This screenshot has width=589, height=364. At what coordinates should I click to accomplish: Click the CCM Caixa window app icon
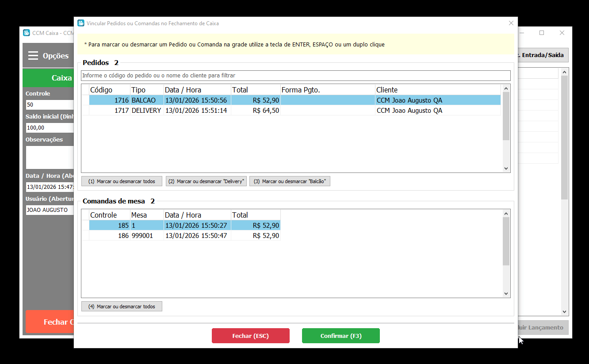tap(27, 33)
